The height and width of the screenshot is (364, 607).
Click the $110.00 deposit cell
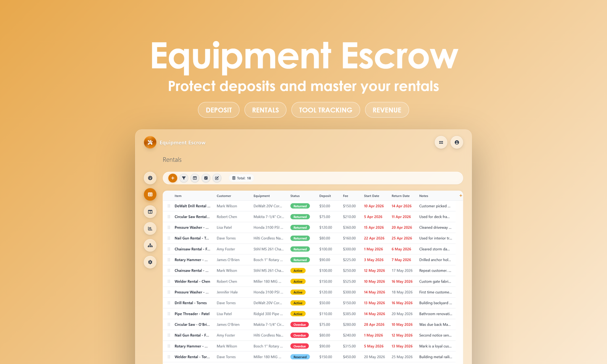[x=326, y=314]
